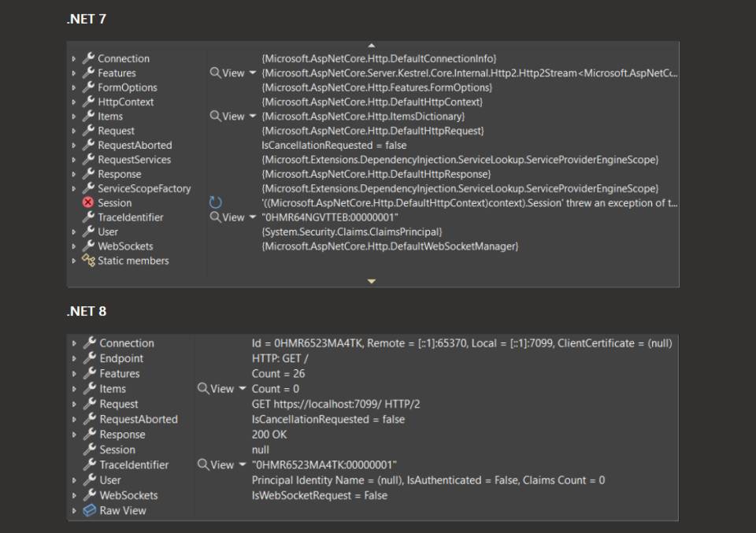Screen dimensions: 756x533
Task: Click the wrench icon next to ServiceScopeFactory
Action: (88, 188)
